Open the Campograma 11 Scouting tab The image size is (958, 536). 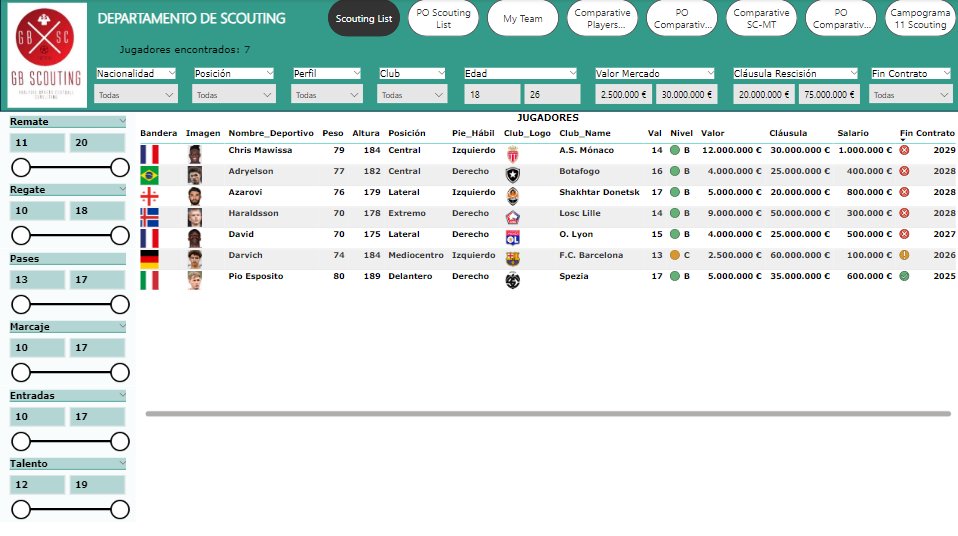tap(920, 18)
